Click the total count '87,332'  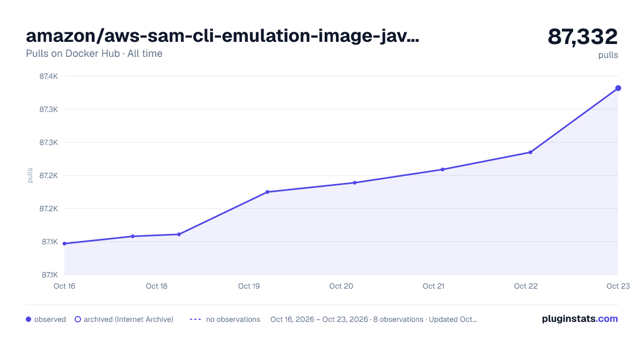tap(583, 36)
